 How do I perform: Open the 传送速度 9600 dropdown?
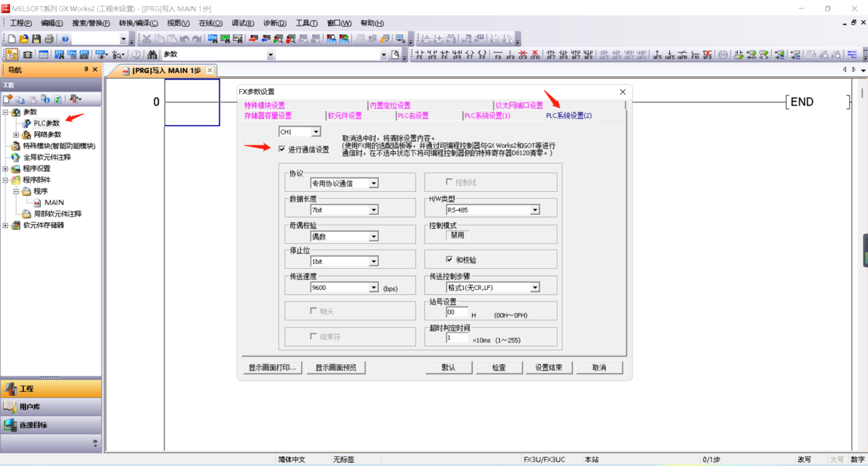[374, 288]
